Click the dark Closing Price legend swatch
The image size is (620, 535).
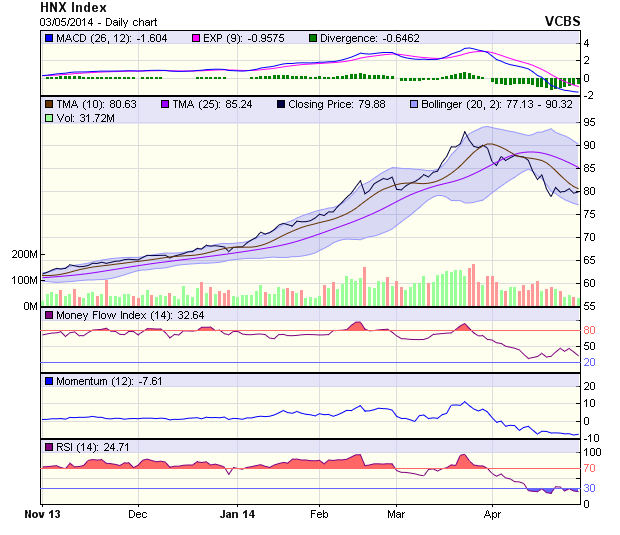(281, 103)
